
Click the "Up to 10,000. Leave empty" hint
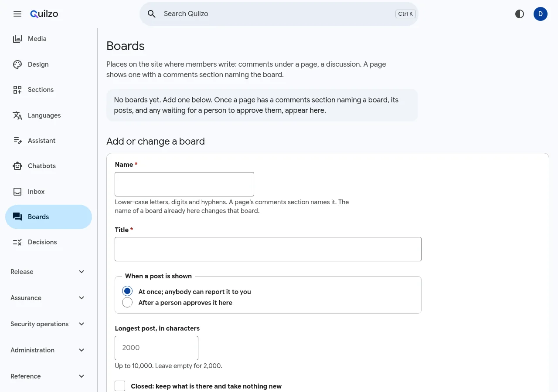click(x=169, y=366)
